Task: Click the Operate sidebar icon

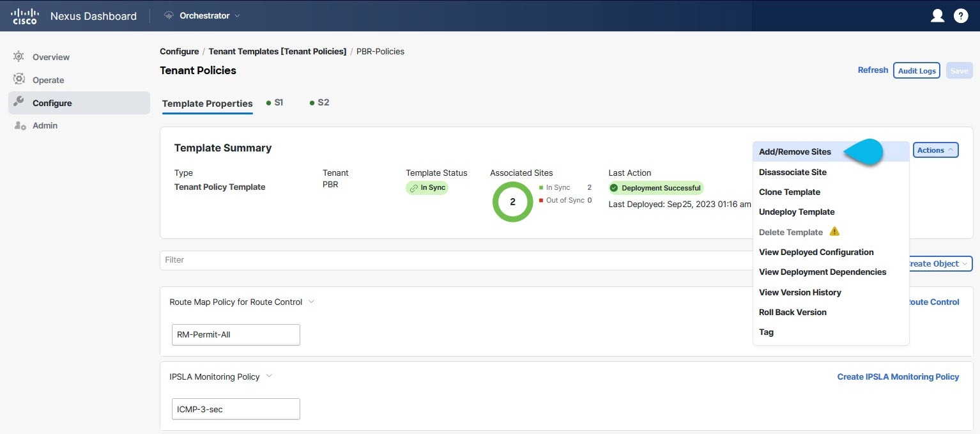Action: (x=19, y=80)
